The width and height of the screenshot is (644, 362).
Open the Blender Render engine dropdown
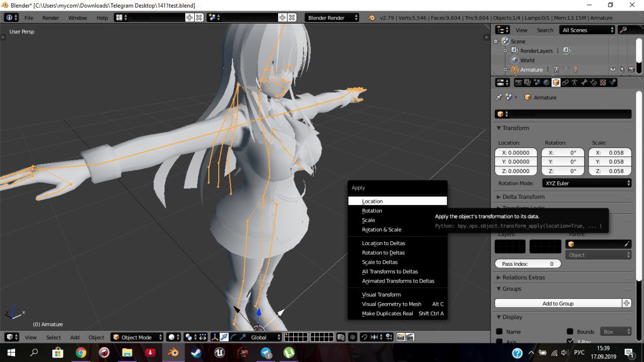(332, 18)
